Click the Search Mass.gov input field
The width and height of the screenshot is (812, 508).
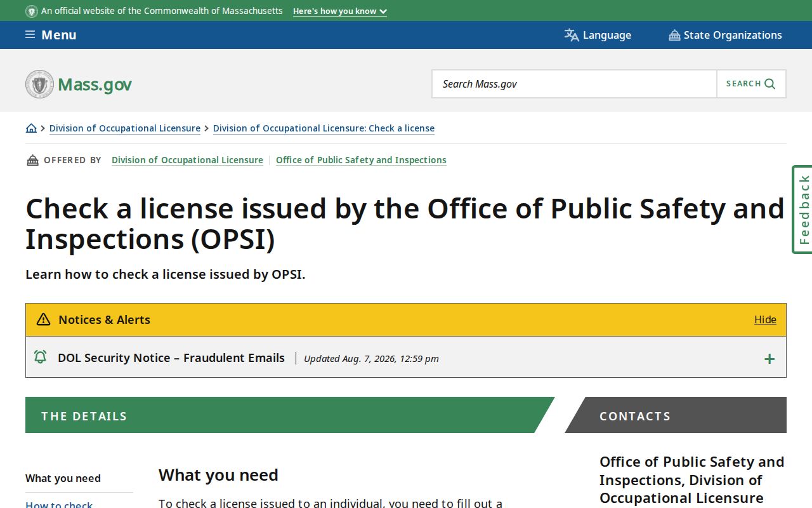(x=574, y=84)
